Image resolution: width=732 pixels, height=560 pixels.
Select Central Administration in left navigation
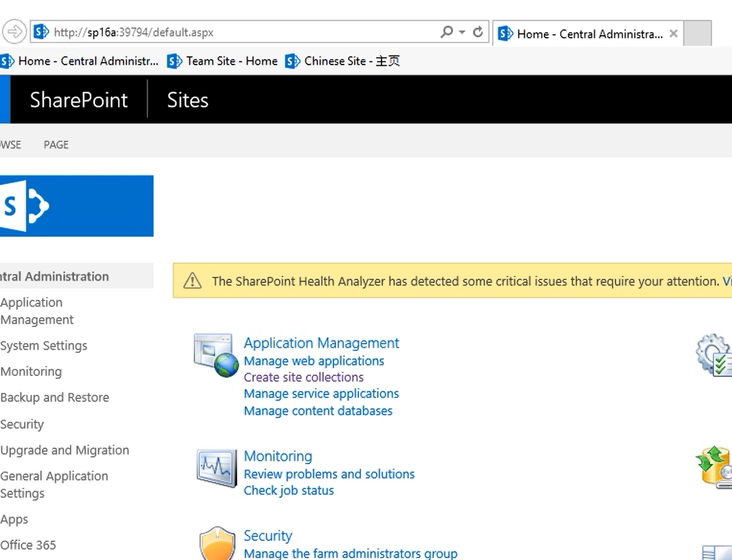point(54,276)
